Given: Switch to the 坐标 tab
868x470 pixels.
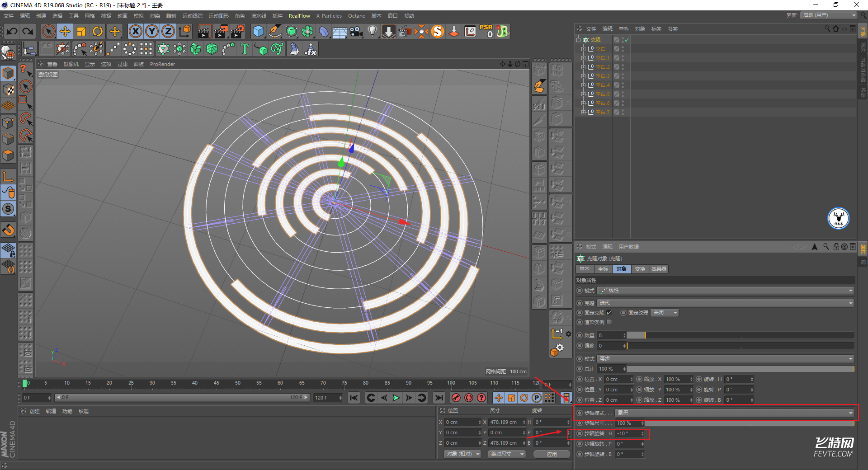Looking at the screenshot, I should [x=603, y=269].
